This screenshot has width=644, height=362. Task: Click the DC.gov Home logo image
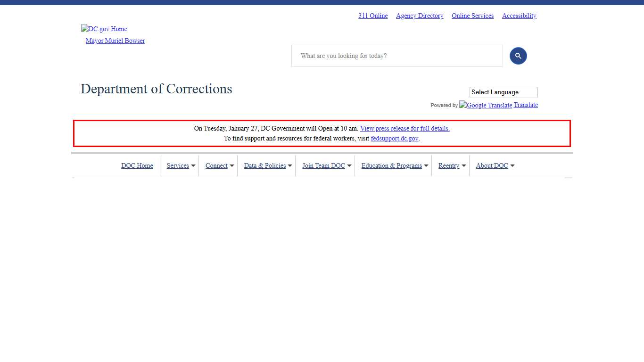(104, 29)
